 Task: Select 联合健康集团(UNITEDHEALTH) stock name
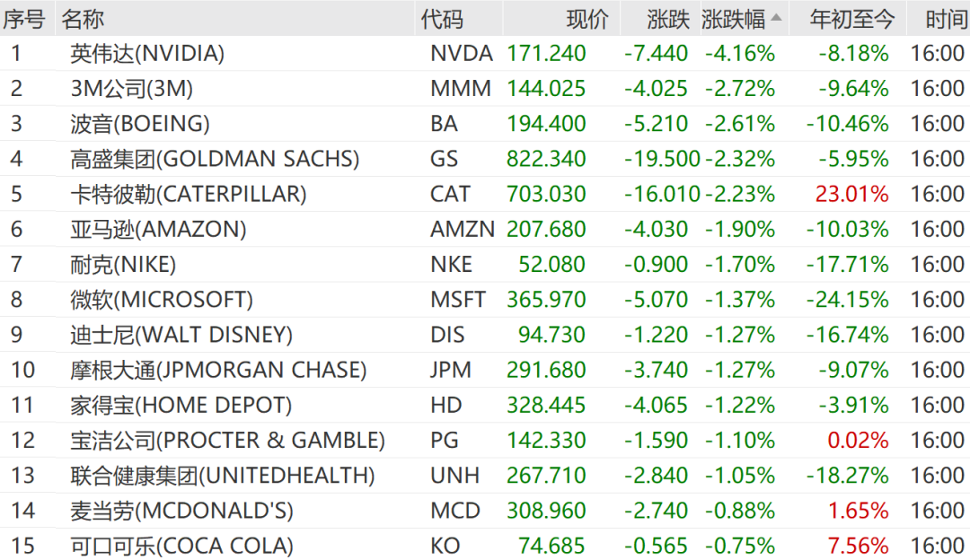(x=223, y=476)
